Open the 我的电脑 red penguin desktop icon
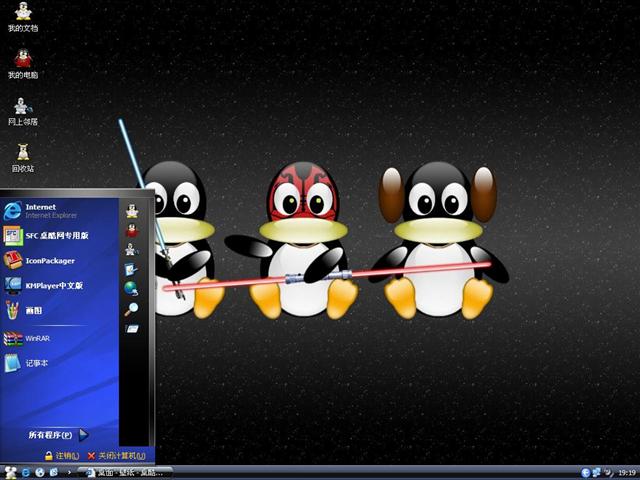Image resolution: width=640 pixels, height=480 pixels. [23, 64]
